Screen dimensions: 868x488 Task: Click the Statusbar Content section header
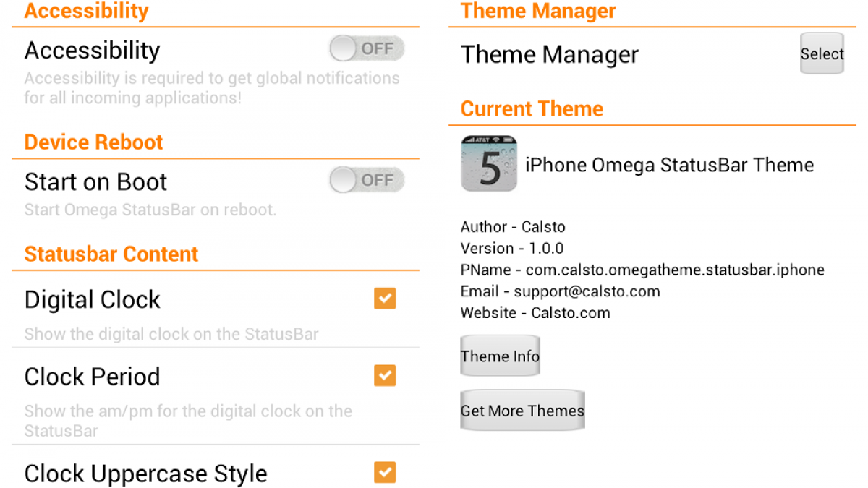click(x=111, y=254)
